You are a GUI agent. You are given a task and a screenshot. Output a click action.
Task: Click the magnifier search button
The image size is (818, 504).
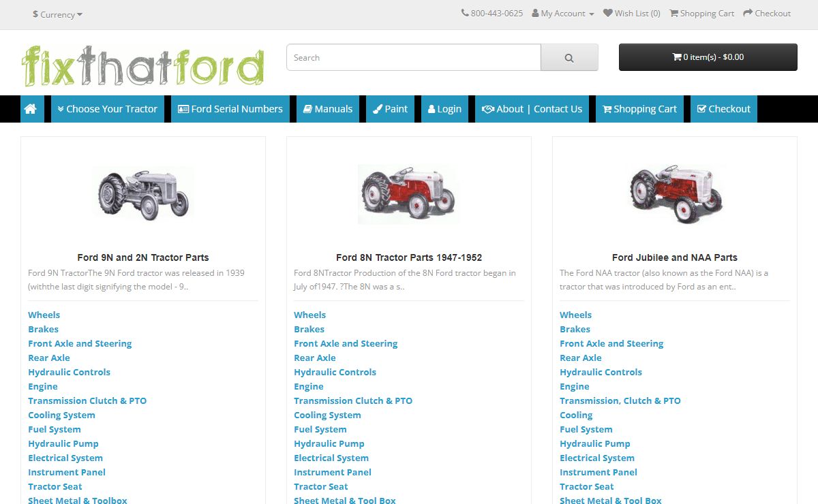(x=569, y=58)
